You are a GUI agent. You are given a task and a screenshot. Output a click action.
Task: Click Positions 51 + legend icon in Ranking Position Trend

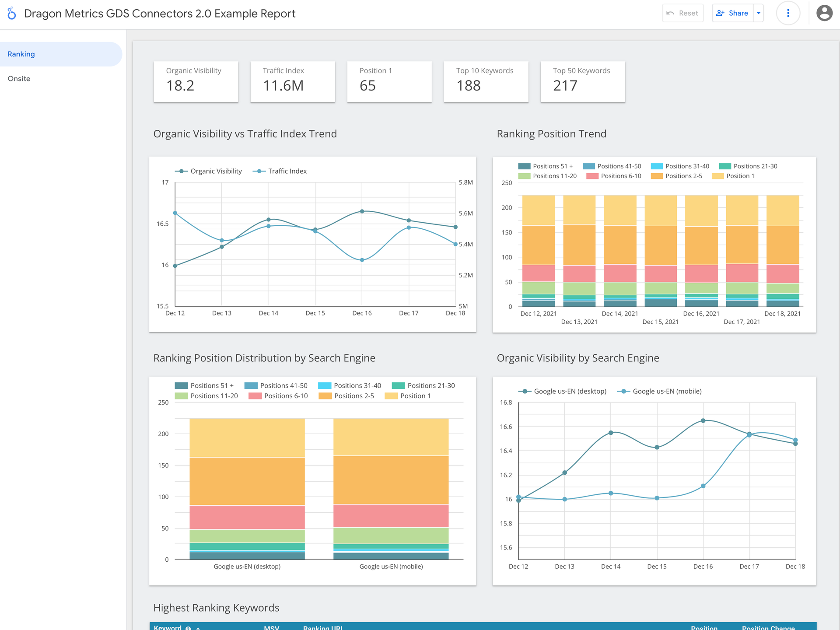pyautogui.click(x=524, y=166)
